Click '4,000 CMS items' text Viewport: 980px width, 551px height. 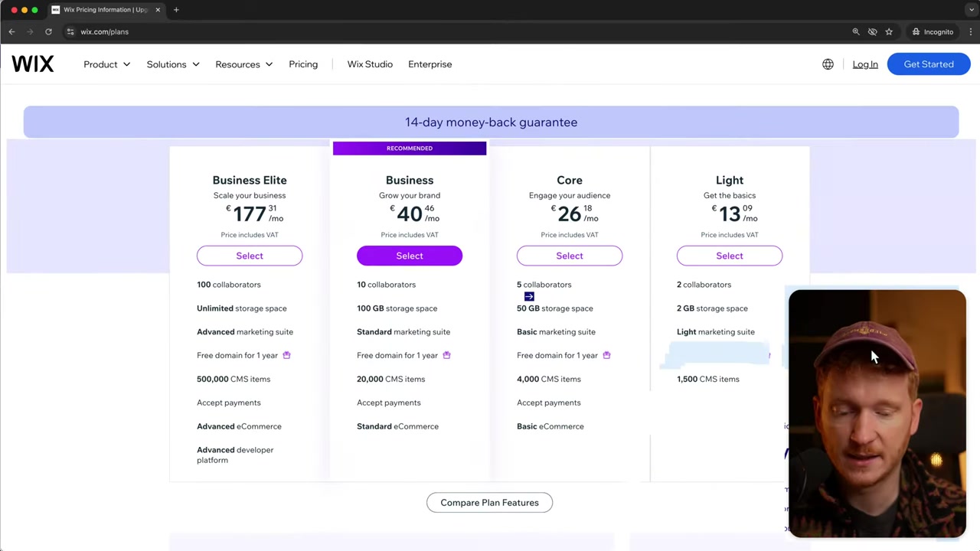point(549,379)
